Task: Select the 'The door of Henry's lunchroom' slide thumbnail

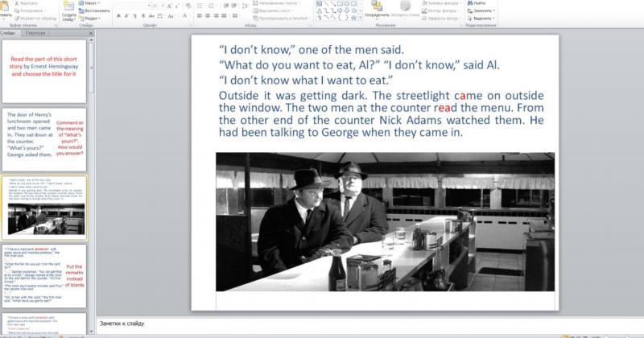Action: coord(44,140)
